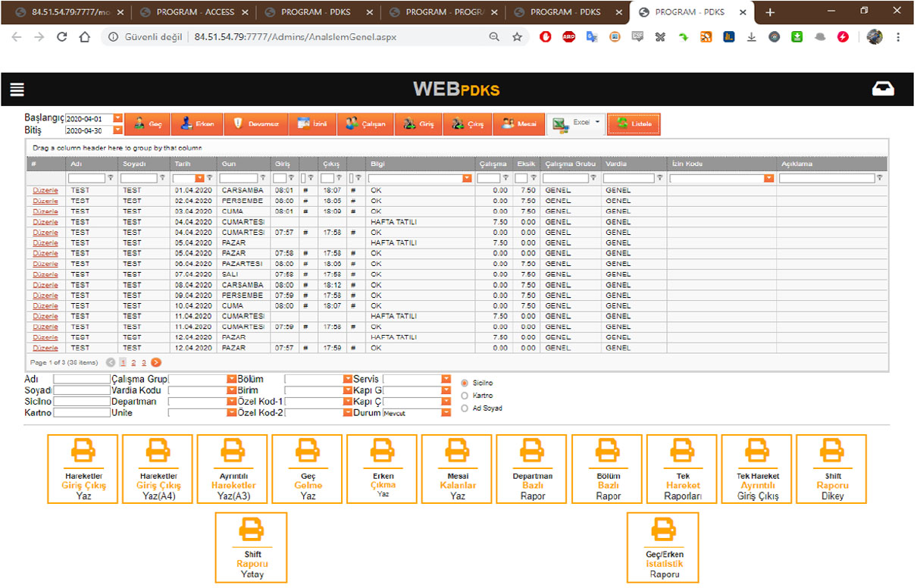Click Düzenle link for 01.04.2020 row
This screenshot has height=588, width=917.
click(x=45, y=191)
